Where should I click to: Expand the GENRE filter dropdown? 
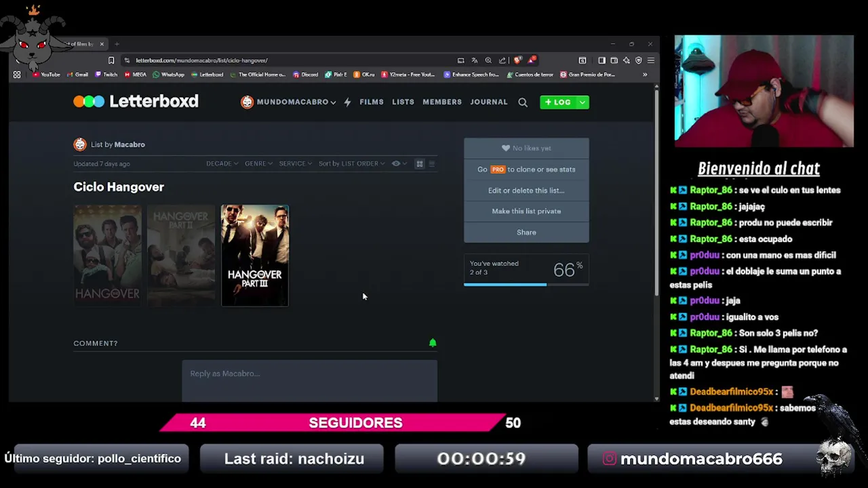258,163
